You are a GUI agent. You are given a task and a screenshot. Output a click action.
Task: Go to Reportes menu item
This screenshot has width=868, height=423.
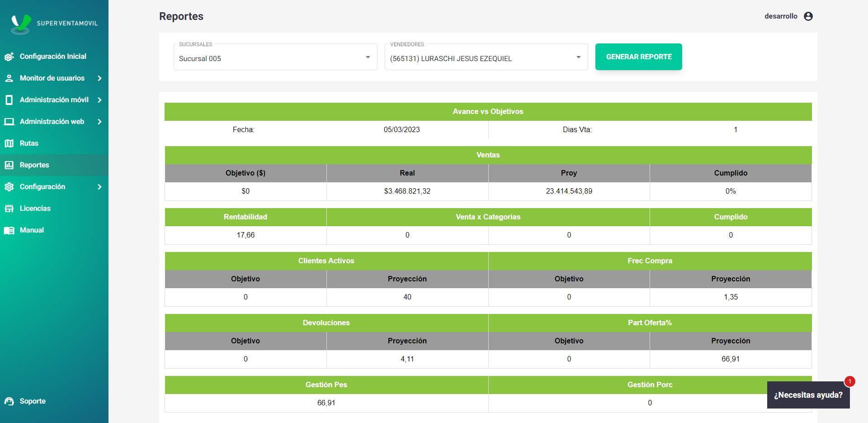[x=54, y=165]
